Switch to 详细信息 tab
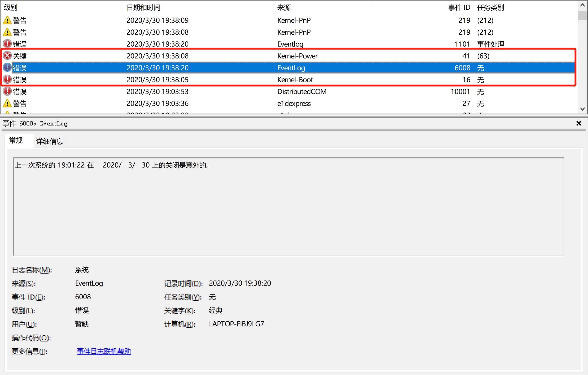Screen dimensions: 588x375 point(49,141)
